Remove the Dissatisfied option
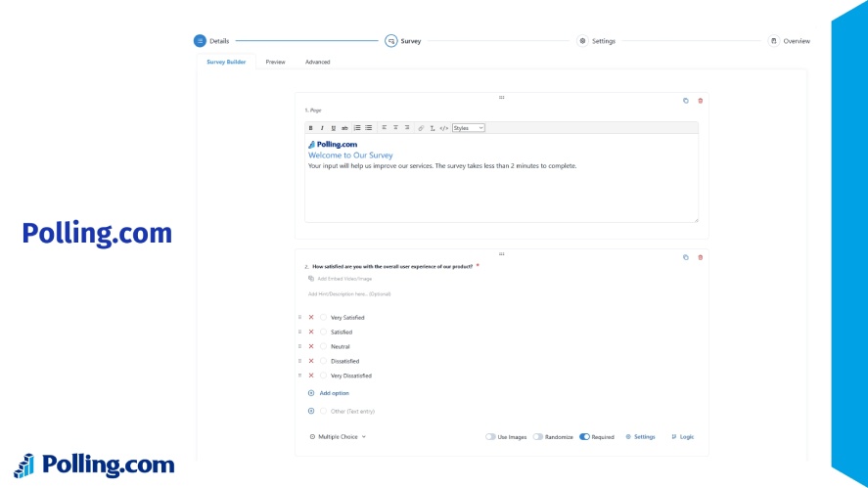868x488 pixels. [x=311, y=361]
